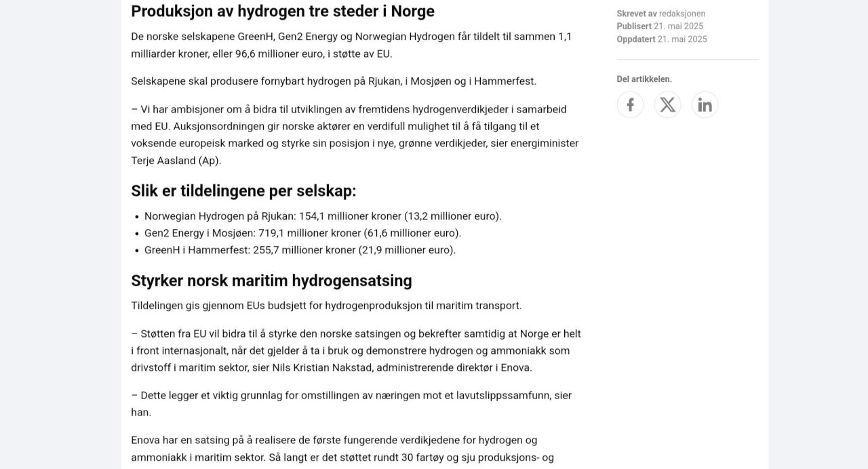Select the heading Slik er tildelingene per selskap

pyautogui.click(x=243, y=190)
